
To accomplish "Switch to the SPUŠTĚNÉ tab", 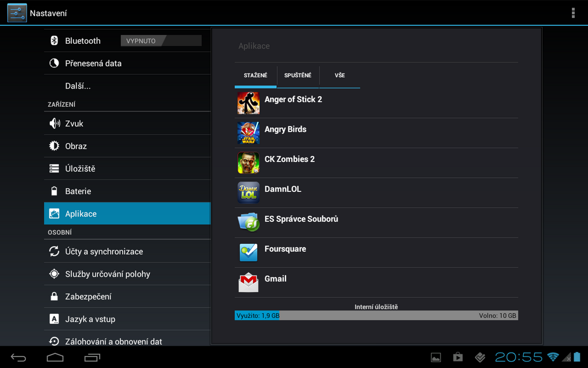I will (297, 75).
